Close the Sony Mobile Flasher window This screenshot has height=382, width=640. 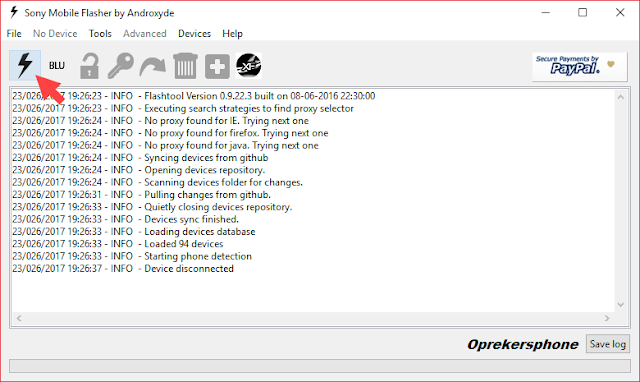pyautogui.click(x=620, y=13)
